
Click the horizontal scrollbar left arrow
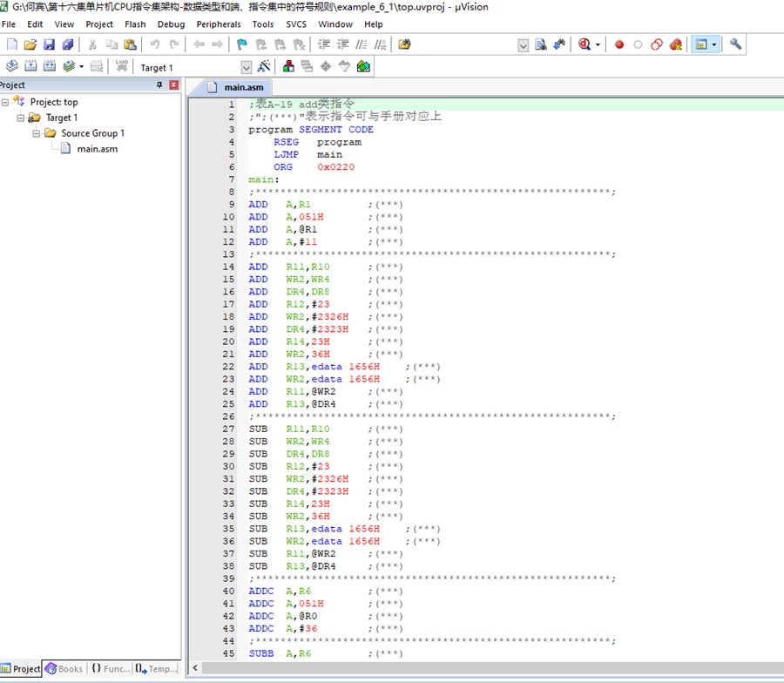point(195,668)
